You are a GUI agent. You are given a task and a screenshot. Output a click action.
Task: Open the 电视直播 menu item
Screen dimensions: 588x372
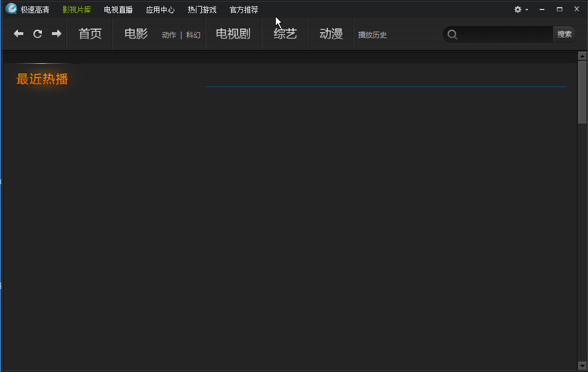[118, 9]
